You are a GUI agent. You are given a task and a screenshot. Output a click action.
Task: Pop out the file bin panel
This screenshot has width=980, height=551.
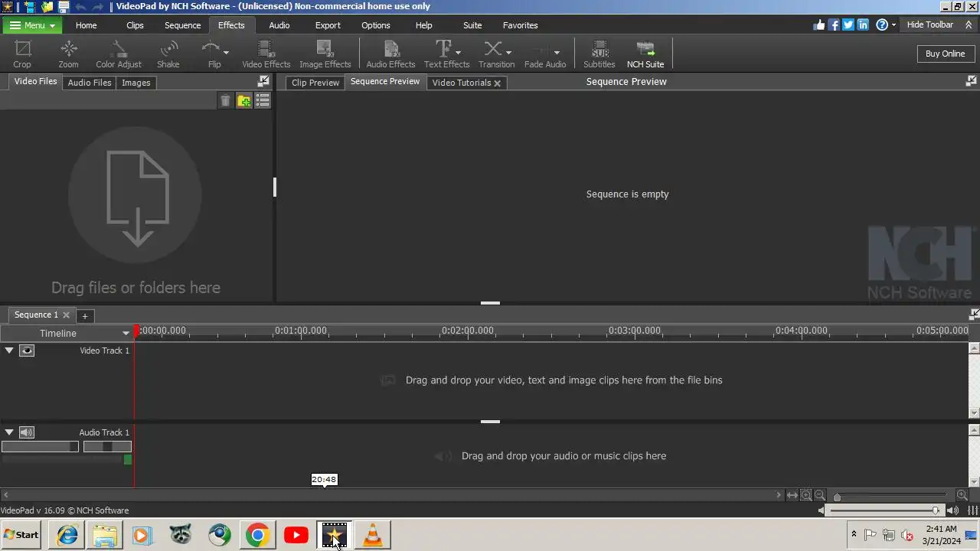(263, 81)
